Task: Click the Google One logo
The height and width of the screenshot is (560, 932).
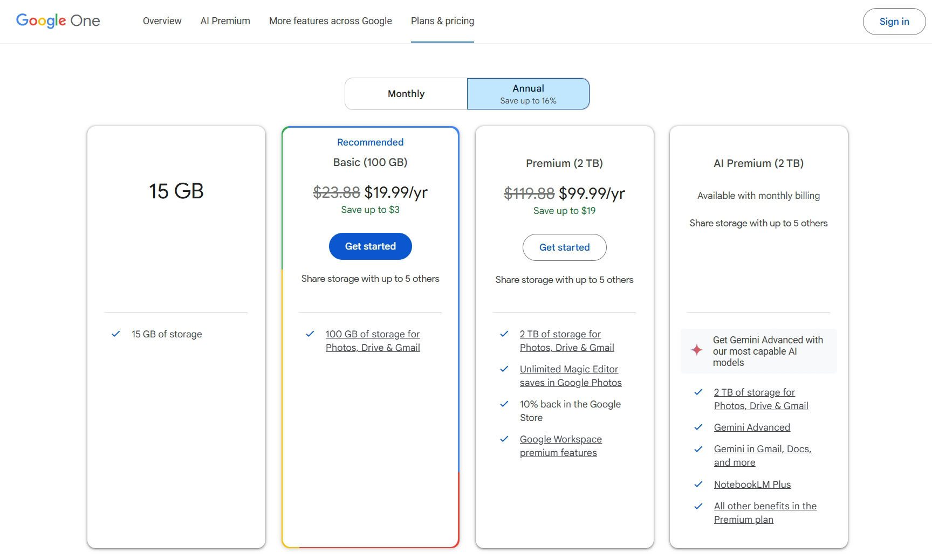Action: coord(58,21)
